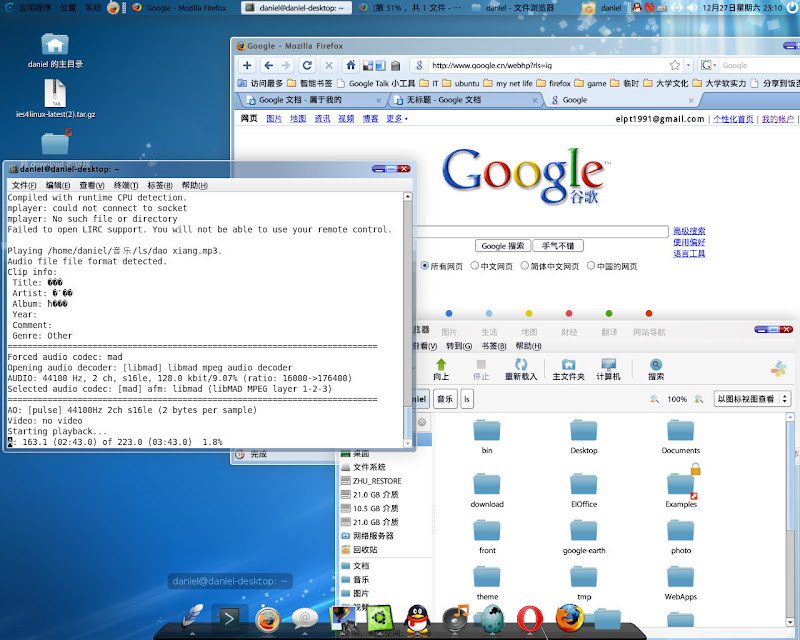Open the 访问最多 bookmarks folder
Image resolution: width=800 pixels, height=640 pixels.
(260, 83)
